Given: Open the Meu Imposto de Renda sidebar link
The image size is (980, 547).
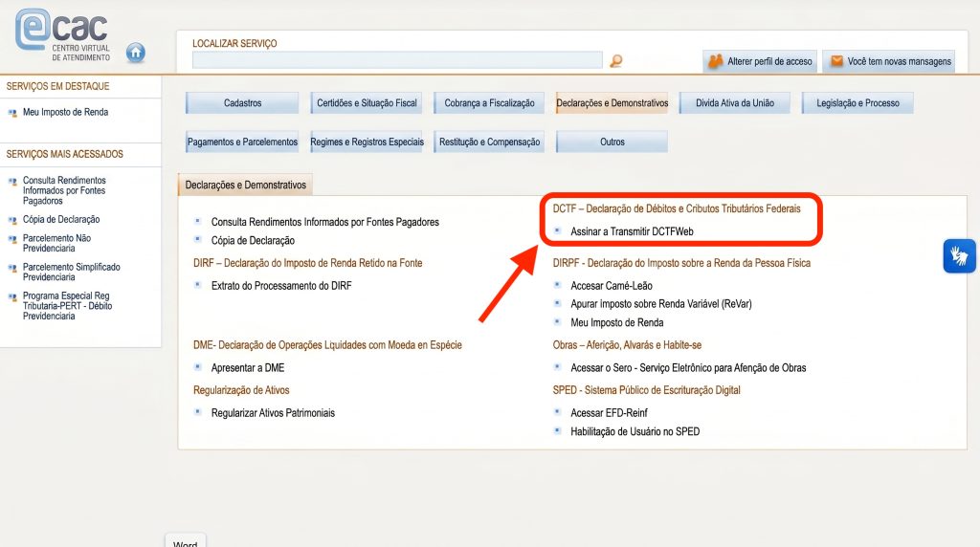Looking at the screenshot, I should [66, 113].
